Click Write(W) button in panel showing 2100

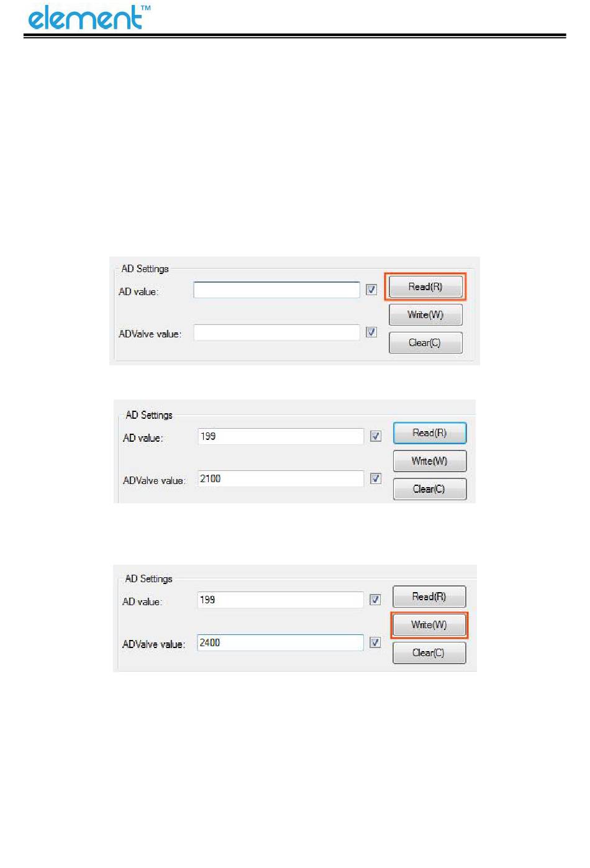(x=430, y=461)
